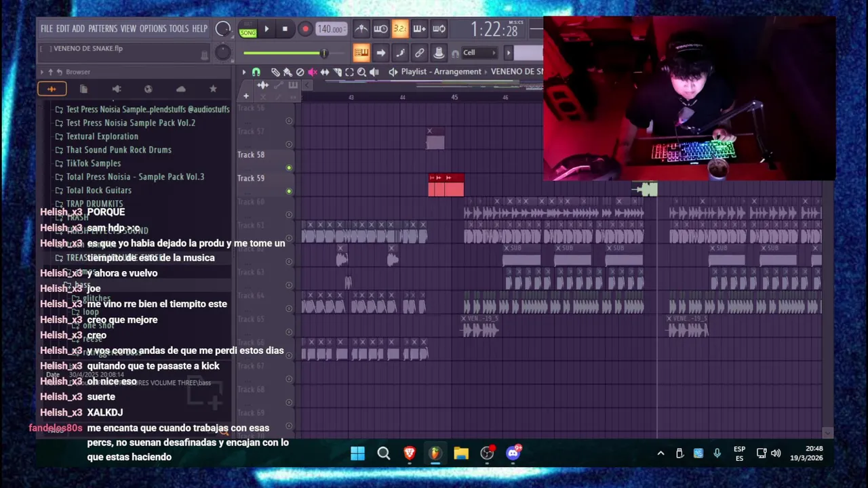
Task: Toggle the PAT/SONG mode switch
Action: click(248, 29)
